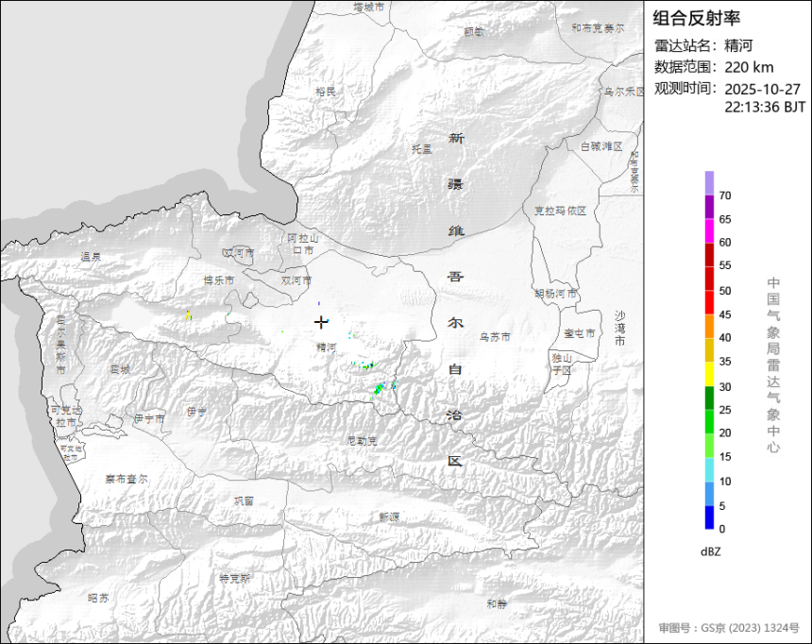Select the cyan 10–15 dBZ legend color
The image size is (812, 644).
click(x=709, y=470)
